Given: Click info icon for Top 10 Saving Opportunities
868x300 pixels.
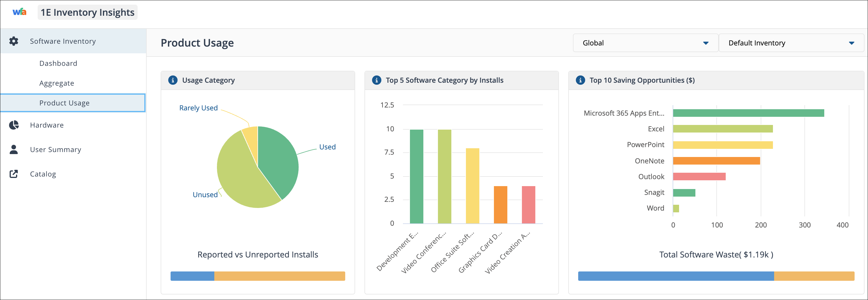Looking at the screenshot, I should pyautogui.click(x=580, y=80).
